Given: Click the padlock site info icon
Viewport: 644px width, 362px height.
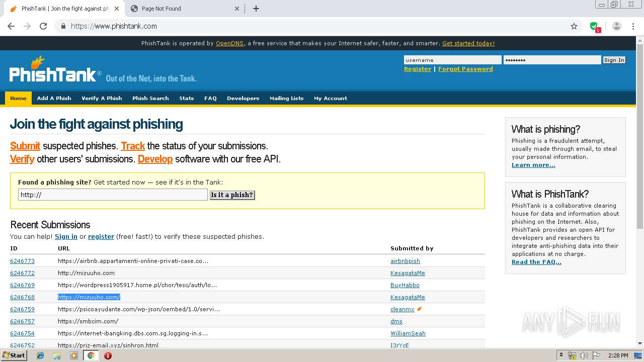Looking at the screenshot, I should (63, 26).
